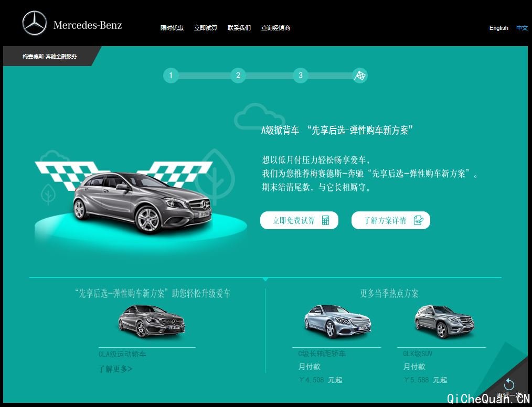Click the CLA级运动轿车 label text

(122, 355)
